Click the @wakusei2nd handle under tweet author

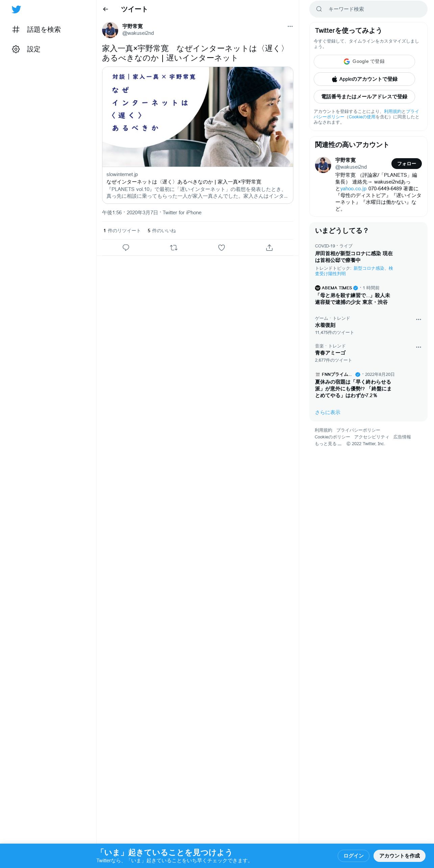click(x=138, y=33)
